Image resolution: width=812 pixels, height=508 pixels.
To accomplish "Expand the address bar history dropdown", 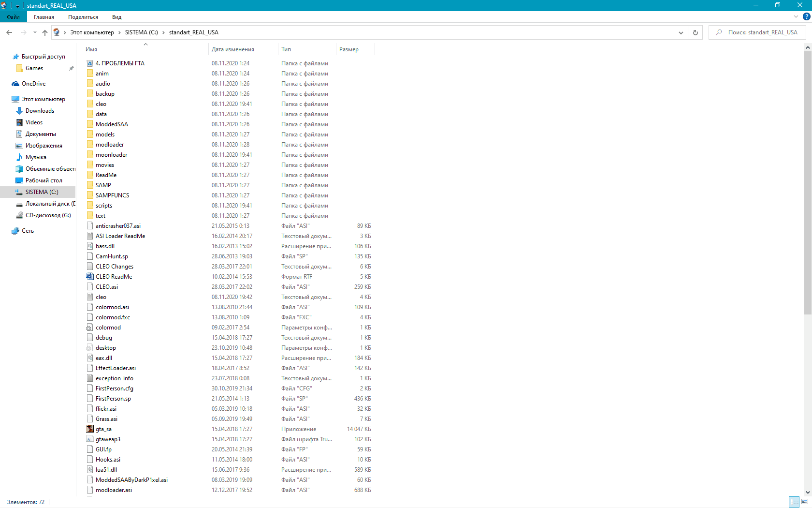I will pyautogui.click(x=681, y=32).
